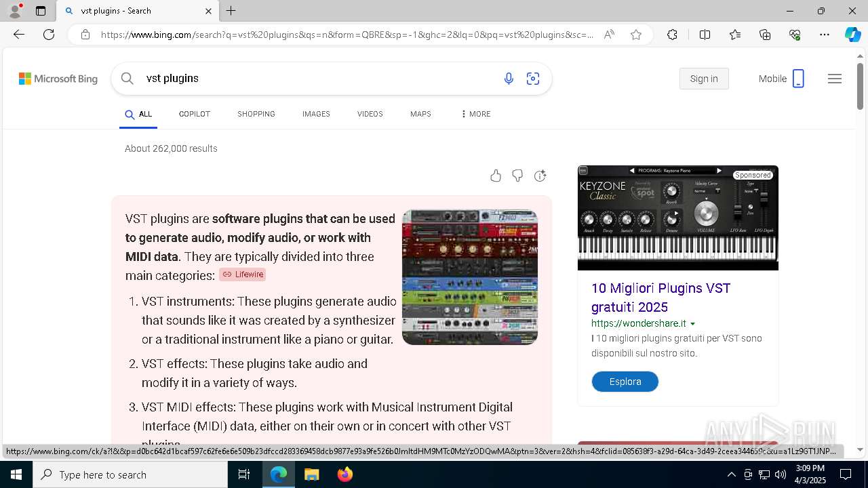Close the vst plugins tab
The width and height of the screenshot is (868, 488).
pos(208,11)
